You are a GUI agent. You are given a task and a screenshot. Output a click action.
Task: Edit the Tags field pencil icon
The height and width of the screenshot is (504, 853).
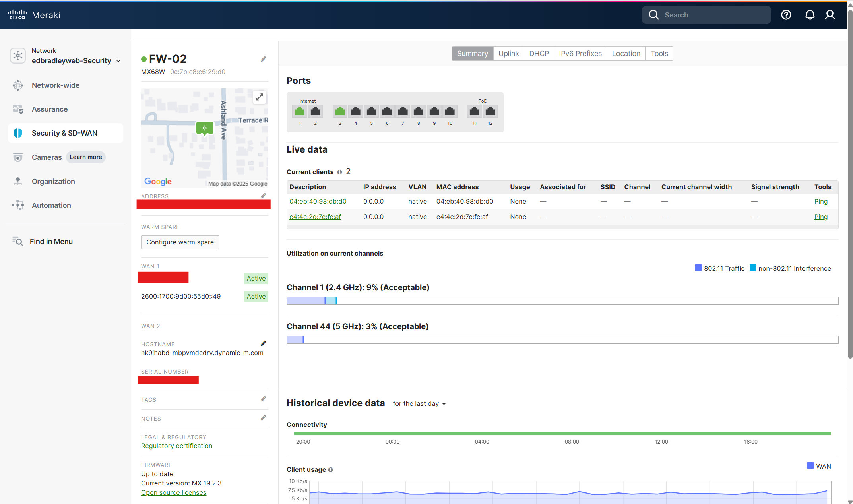pos(263,399)
